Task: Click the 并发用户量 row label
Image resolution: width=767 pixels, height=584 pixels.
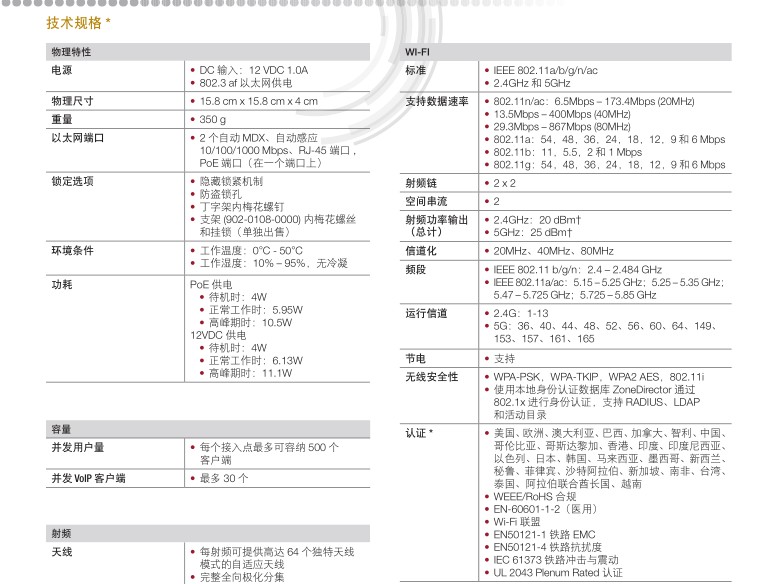Action: 78,447
